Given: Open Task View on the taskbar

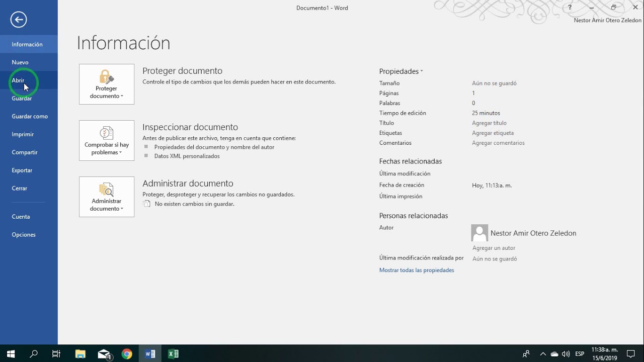Looking at the screenshot, I should pos(56,354).
